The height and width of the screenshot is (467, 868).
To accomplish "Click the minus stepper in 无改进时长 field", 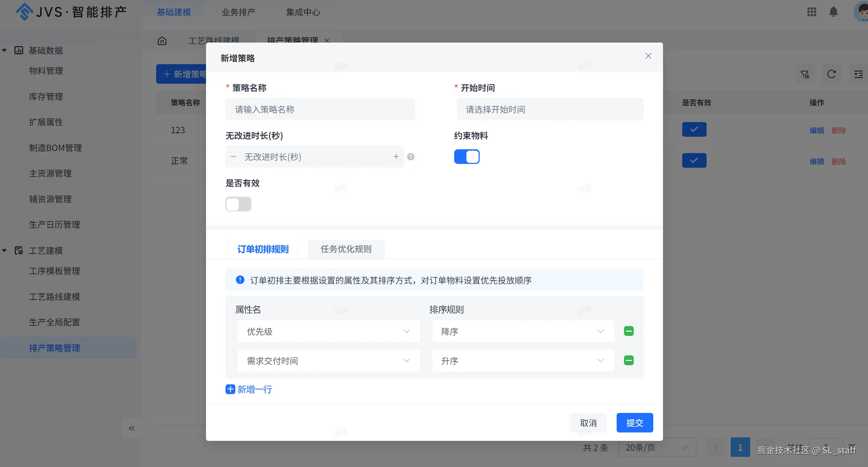I will pos(234,157).
